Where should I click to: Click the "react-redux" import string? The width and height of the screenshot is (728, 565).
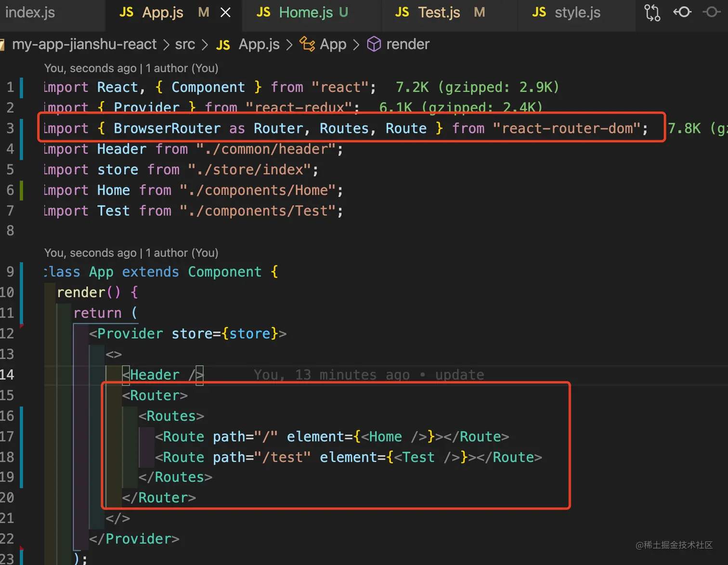[x=299, y=107]
